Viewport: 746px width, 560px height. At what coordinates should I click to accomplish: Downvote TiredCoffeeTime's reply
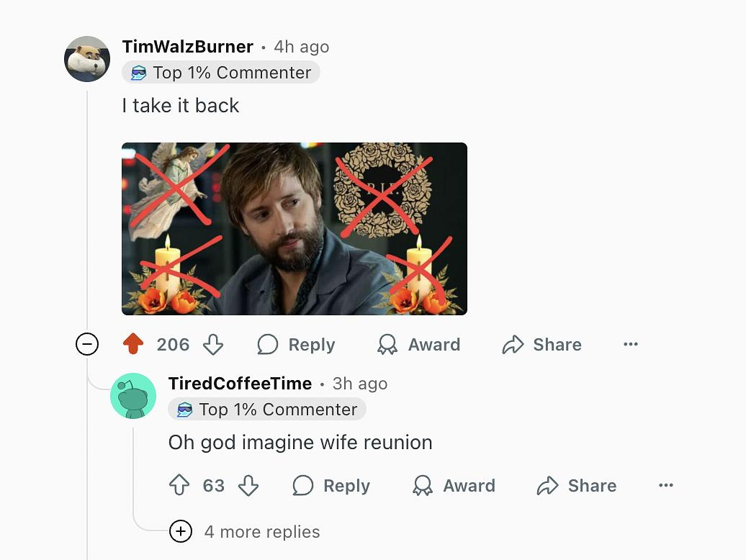pos(248,486)
